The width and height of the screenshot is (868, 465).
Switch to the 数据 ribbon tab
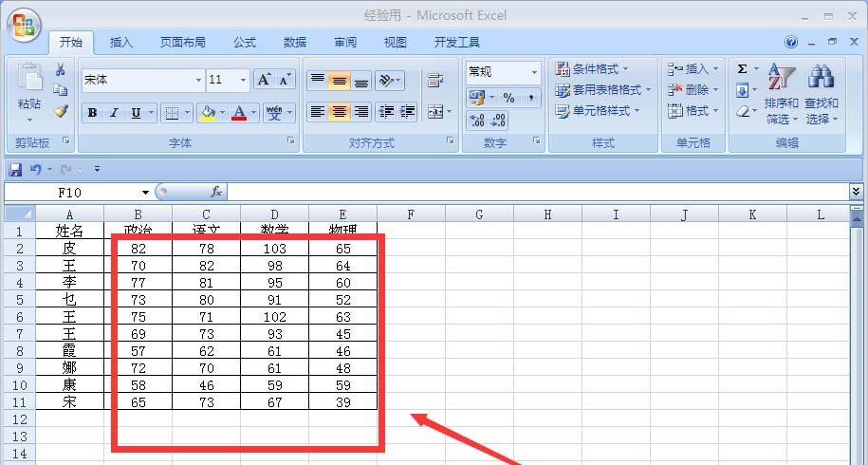pyautogui.click(x=294, y=43)
